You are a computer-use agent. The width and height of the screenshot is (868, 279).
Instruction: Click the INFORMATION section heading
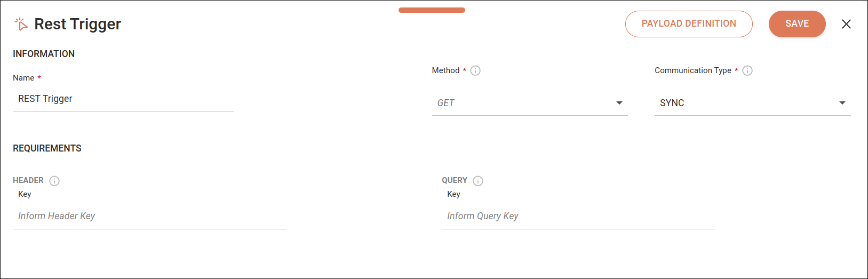[44, 54]
